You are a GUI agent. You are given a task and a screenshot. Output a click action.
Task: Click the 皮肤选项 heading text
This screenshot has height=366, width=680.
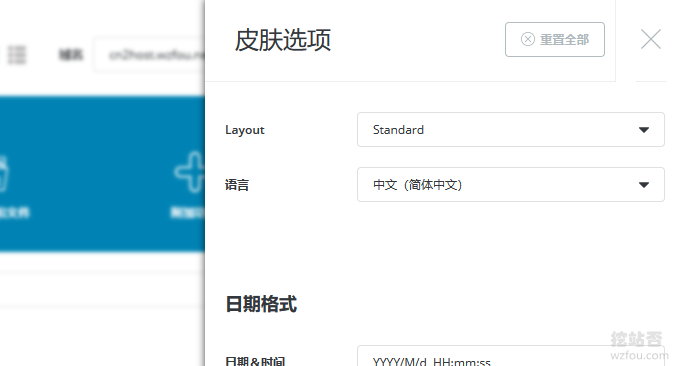283,40
